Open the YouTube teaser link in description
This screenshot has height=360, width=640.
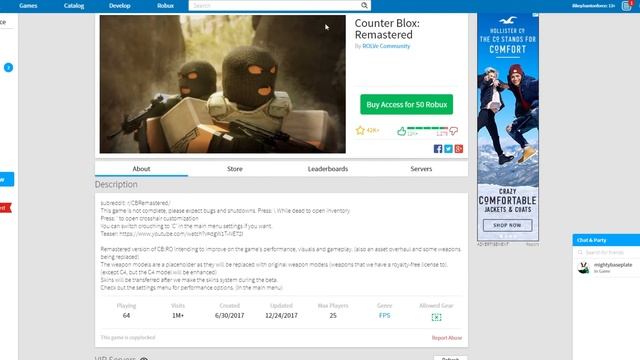(181, 234)
